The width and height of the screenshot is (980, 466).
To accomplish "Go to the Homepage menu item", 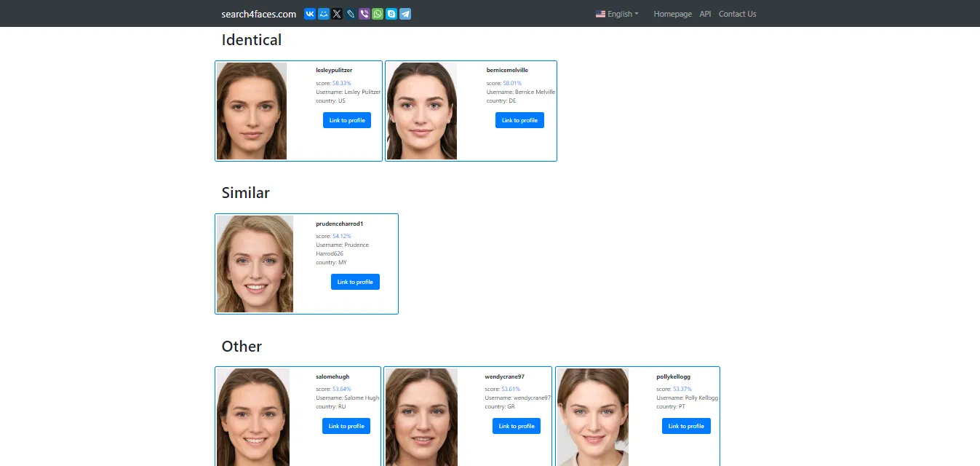I will pos(672,14).
